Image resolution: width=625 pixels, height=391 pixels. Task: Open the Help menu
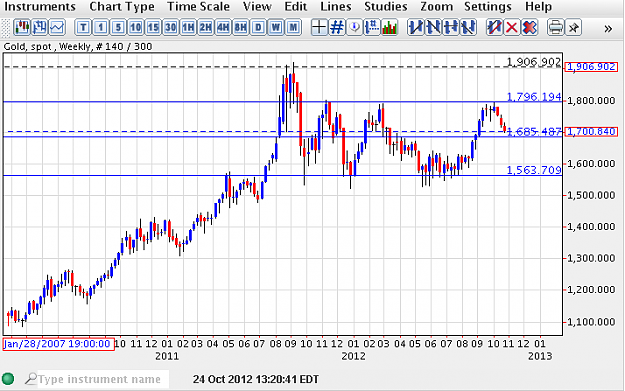pos(538,7)
